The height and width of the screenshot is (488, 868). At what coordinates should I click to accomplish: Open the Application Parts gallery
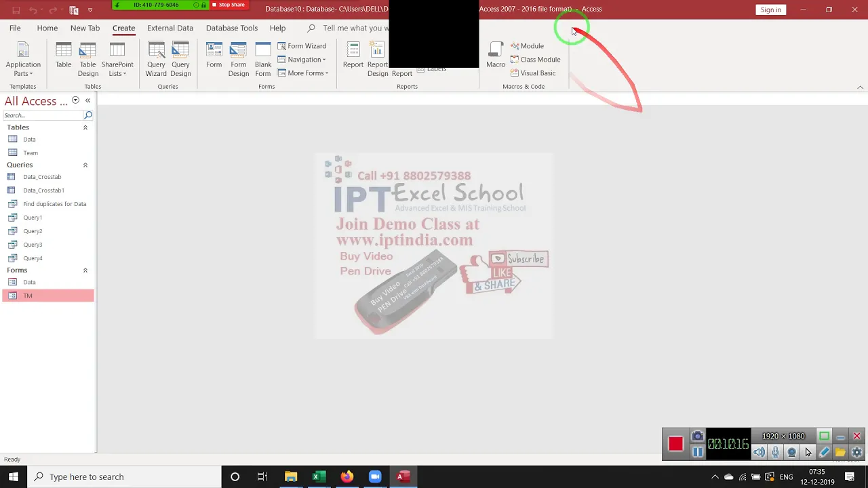[23, 60]
